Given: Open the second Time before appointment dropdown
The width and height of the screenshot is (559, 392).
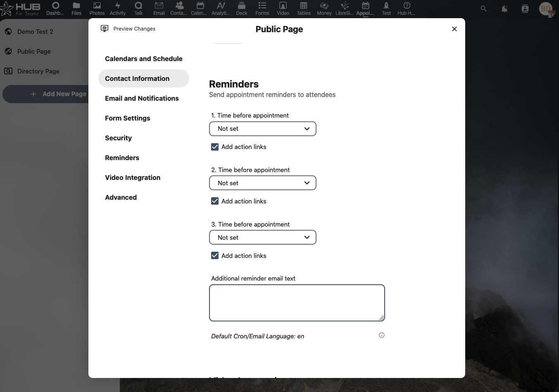Looking at the screenshot, I should click(x=263, y=183).
